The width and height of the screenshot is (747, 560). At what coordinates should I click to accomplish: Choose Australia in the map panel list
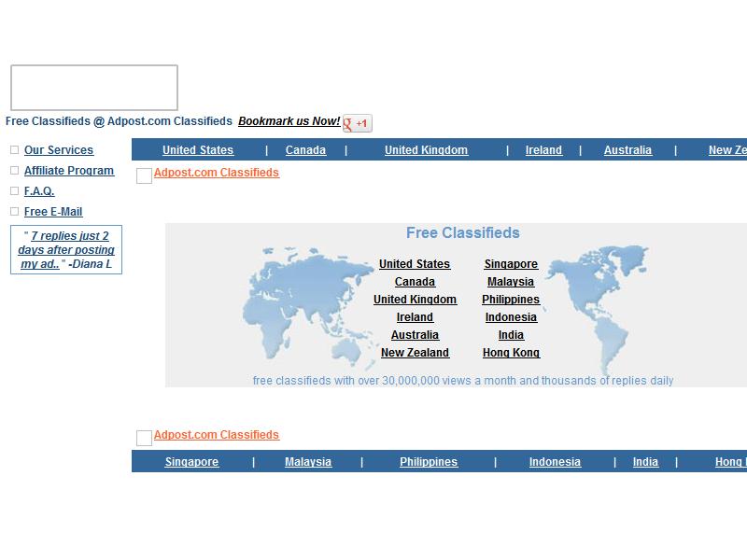click(415, 335)
